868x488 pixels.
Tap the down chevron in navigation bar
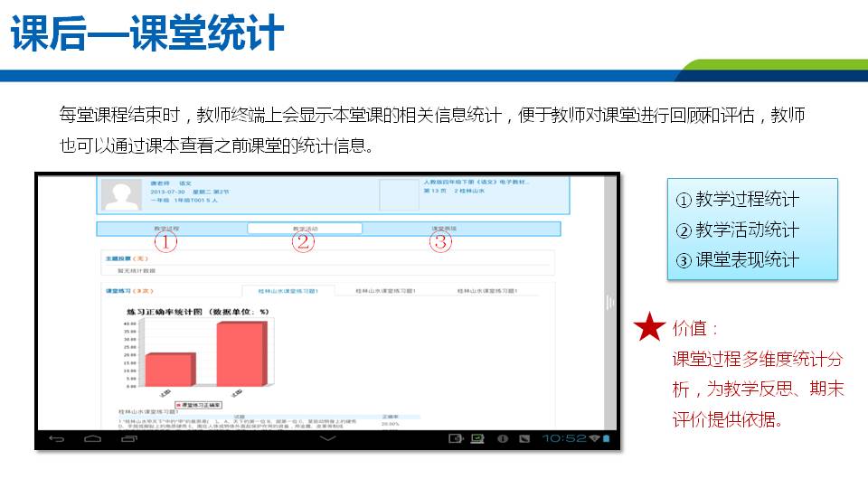327,438
